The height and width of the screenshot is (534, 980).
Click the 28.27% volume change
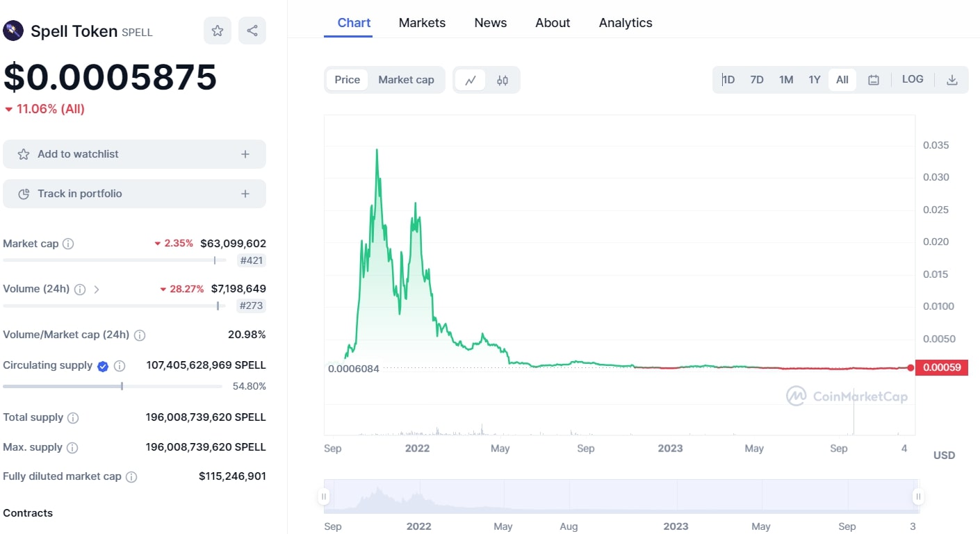pyautogui.click(x=188, y=289)
